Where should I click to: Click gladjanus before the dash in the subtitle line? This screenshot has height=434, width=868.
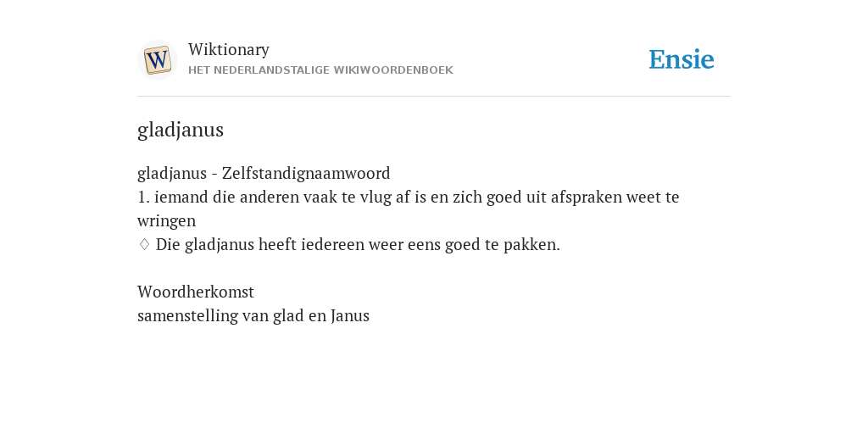(x=171, y=174)
